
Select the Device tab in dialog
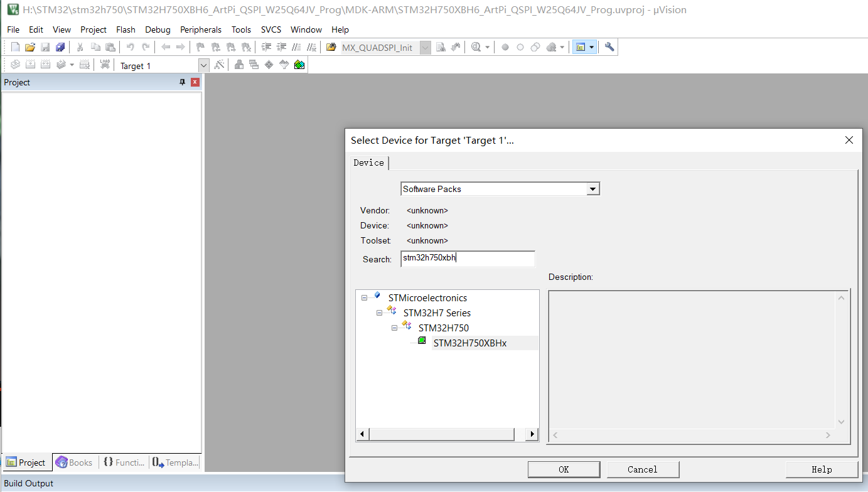pos(368,163)
